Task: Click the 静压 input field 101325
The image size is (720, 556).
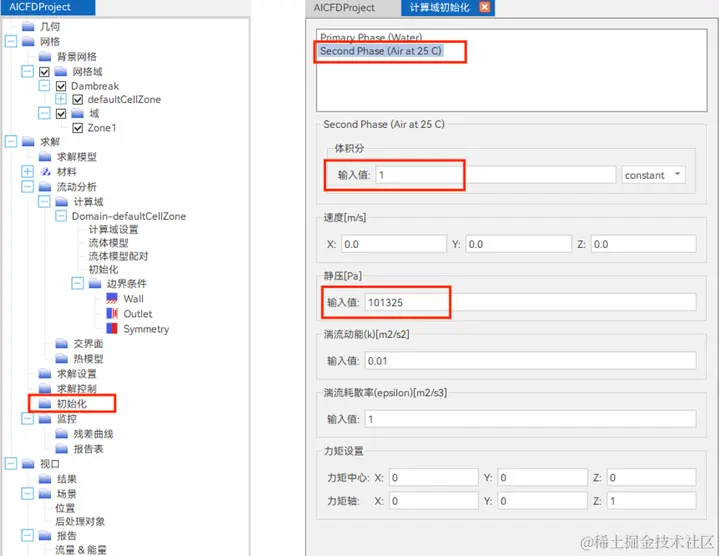Action: tap(530, 303)
